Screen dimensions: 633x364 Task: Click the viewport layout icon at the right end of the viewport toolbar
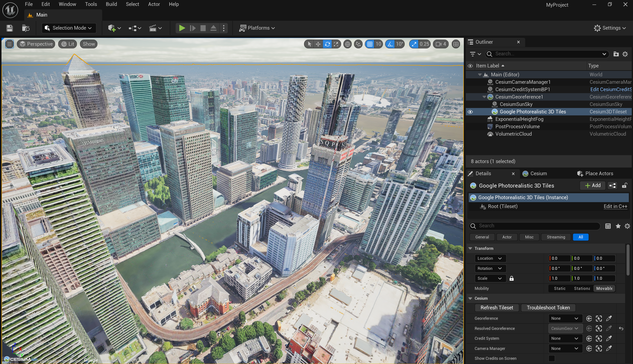[456, 44]
